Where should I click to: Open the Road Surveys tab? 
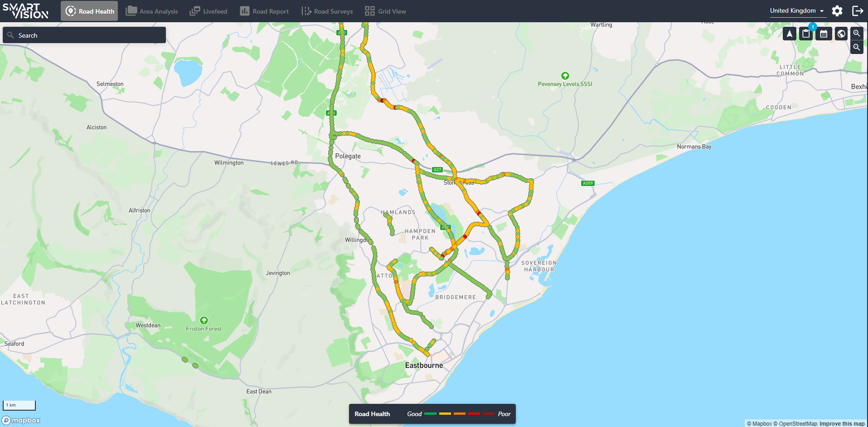327,11
